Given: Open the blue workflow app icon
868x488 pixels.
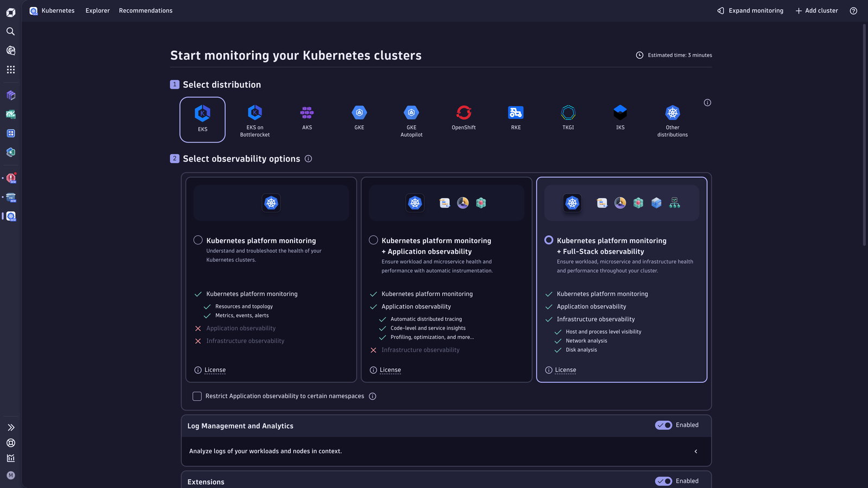Looking at the screenshot, I should coord(11,133).
